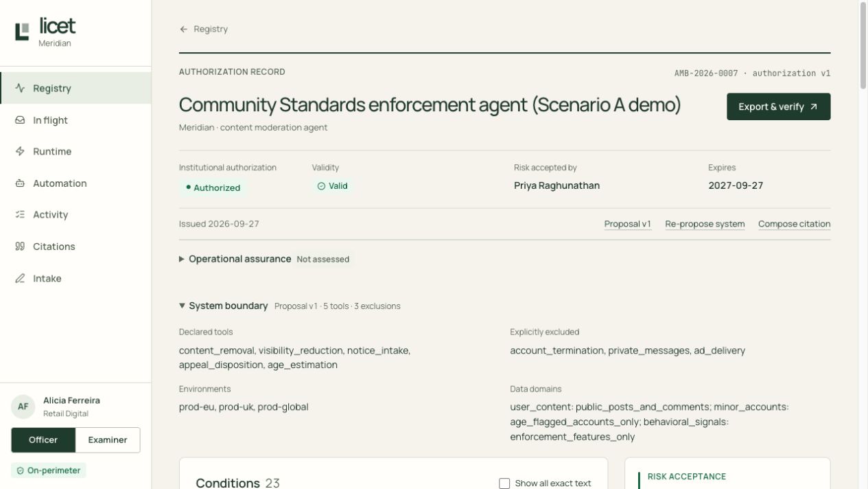Click Re-propose system link
This screenshot has height=489, width=868.
[705, 224]
